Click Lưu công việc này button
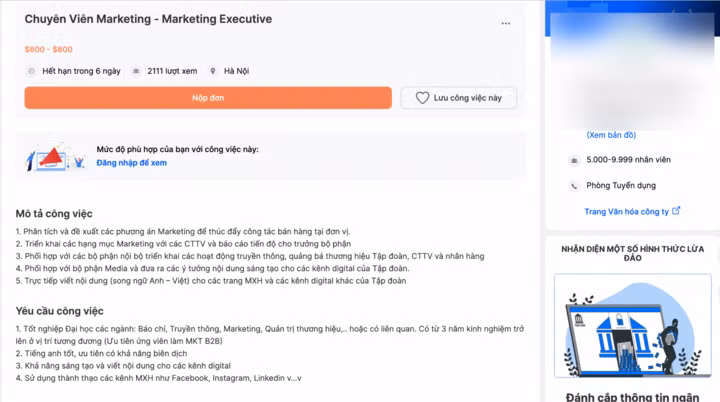Screen dimensions: 720x402 [459, 98]
